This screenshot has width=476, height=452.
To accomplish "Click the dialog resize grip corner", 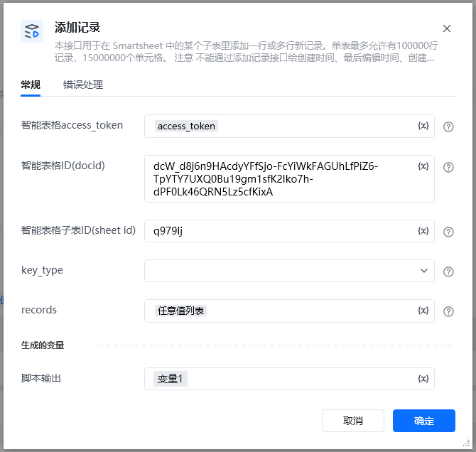I will (466, 443).
